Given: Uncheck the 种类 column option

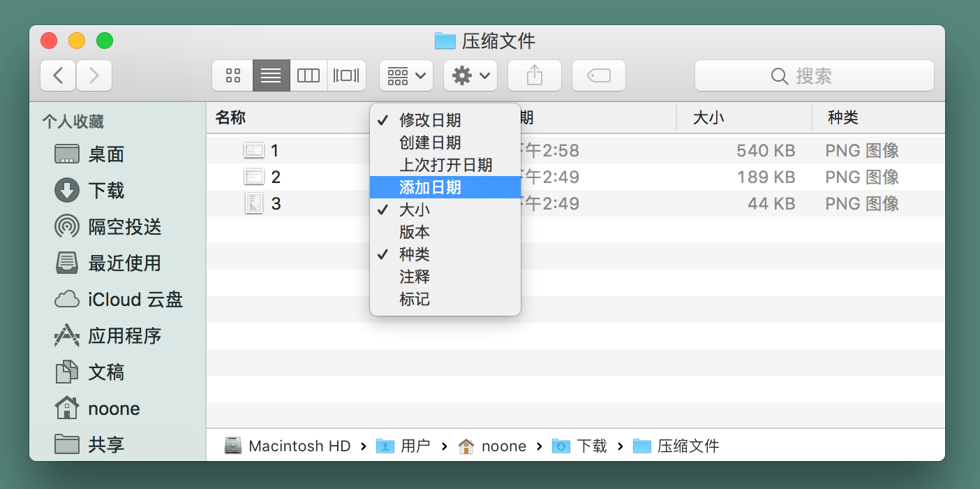Looking at the screenshot, I should [415, 254].
